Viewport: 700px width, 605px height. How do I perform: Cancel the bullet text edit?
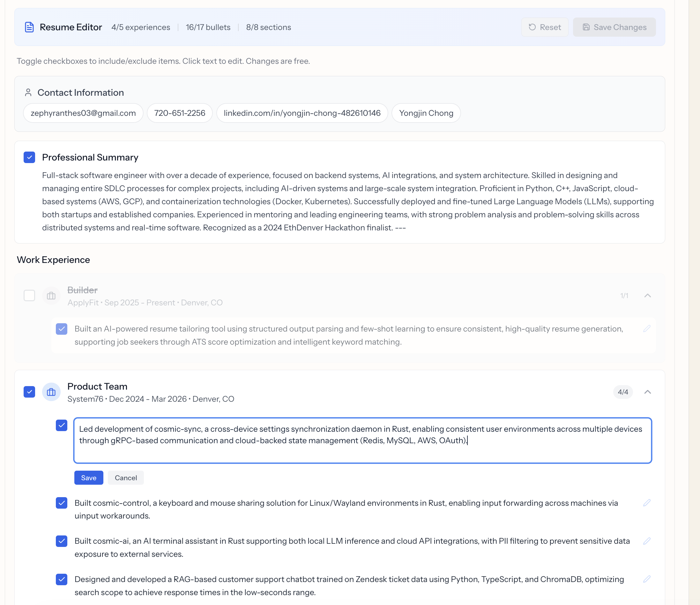(x=126, y=478)
